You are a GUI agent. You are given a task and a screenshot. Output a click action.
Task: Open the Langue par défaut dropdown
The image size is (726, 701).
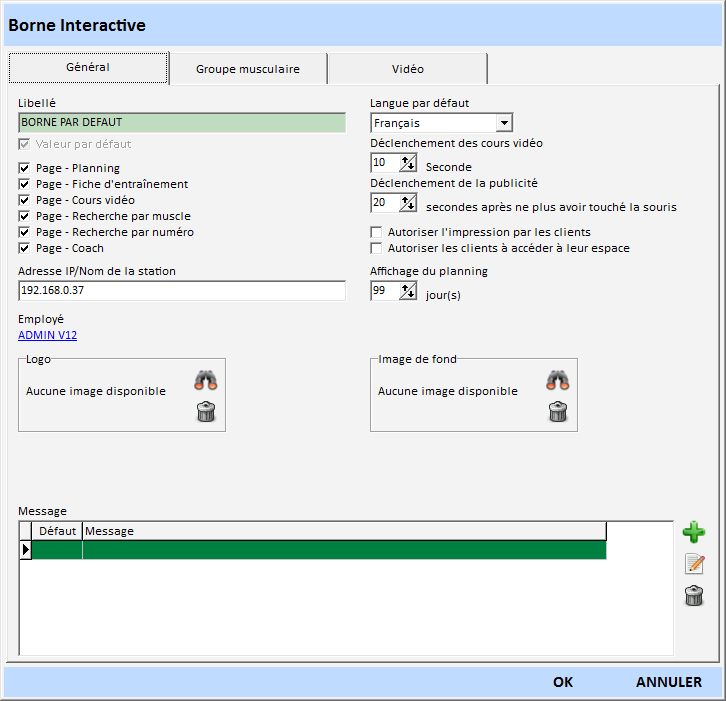pyautogui.click(x=504, y=123)
